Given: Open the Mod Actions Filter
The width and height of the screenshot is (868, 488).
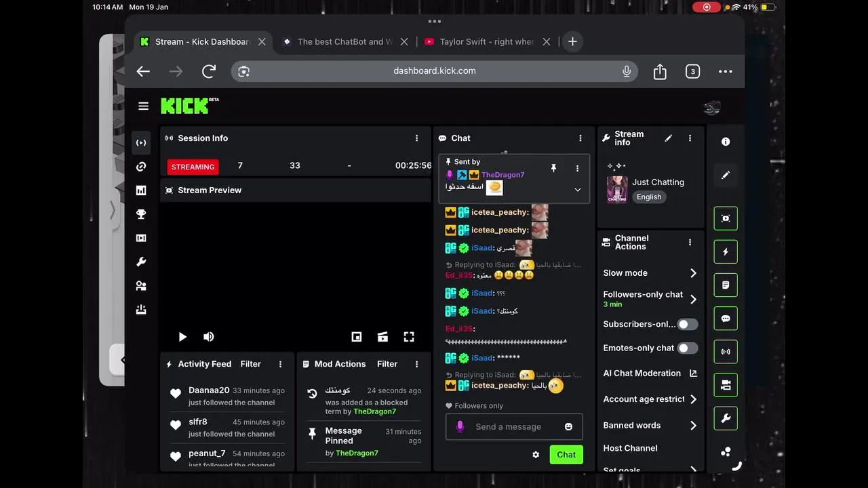Looking at the screenshot, I should click(x=387, y=364).
